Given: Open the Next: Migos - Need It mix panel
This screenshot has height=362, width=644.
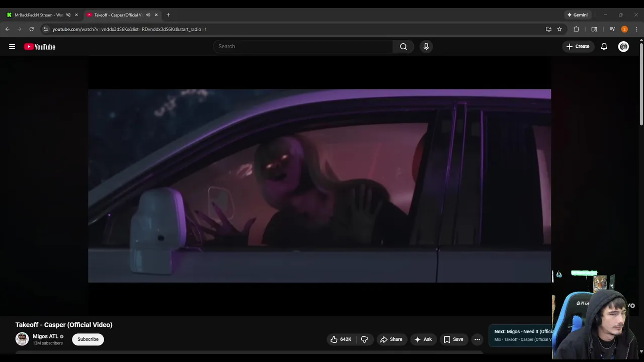Looking at the screenshot, I should (521, 335).
